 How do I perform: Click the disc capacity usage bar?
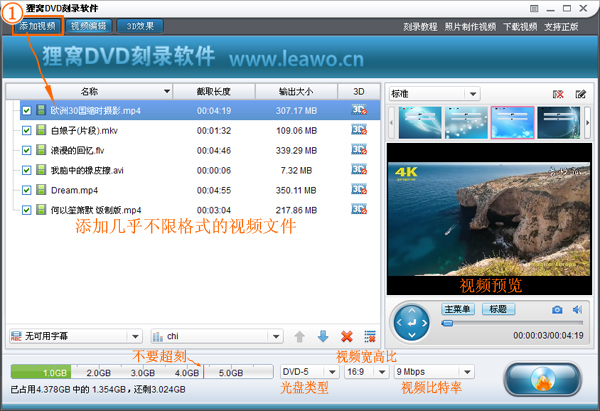coord(142,372)
